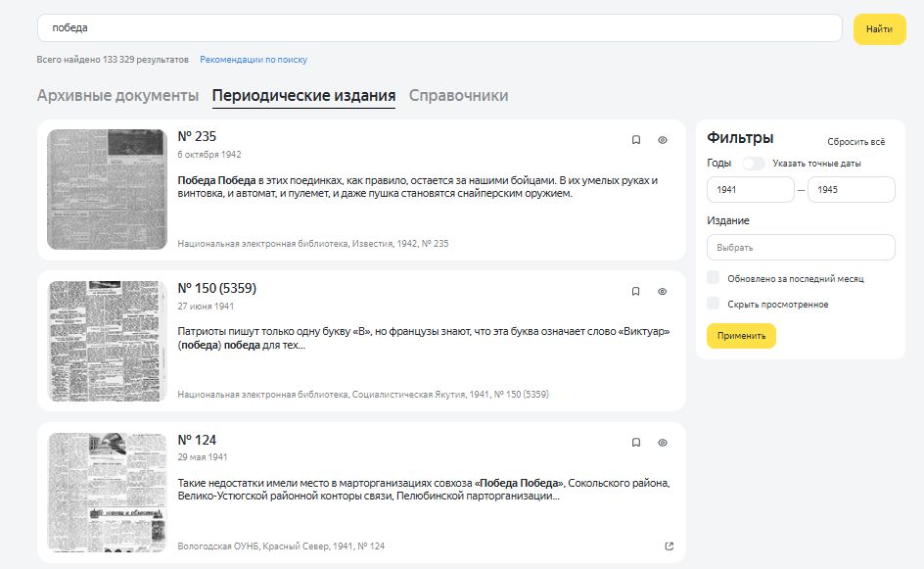The image size is (924, 569).
Task: Bookmark the № 150 (5359) result
Action: [636, 291]
